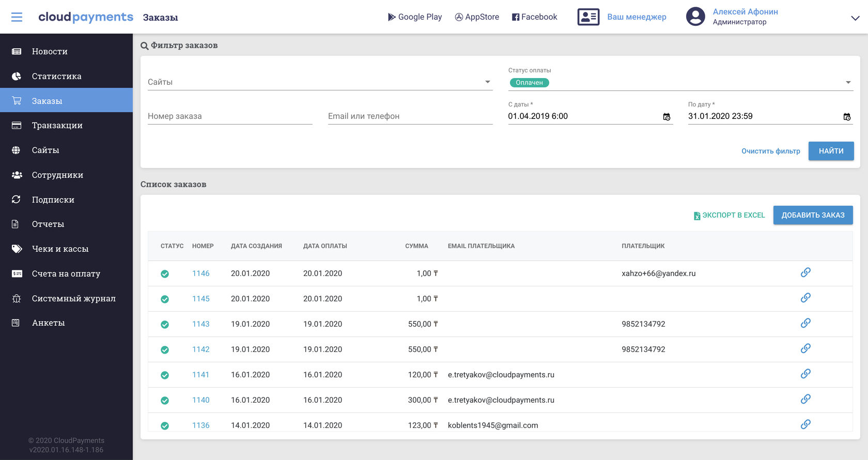Viewport: 868px width, 460px height.
Task: Focus the Номер заказа input field
Action: pyautogui.click(x=230, y=116)
